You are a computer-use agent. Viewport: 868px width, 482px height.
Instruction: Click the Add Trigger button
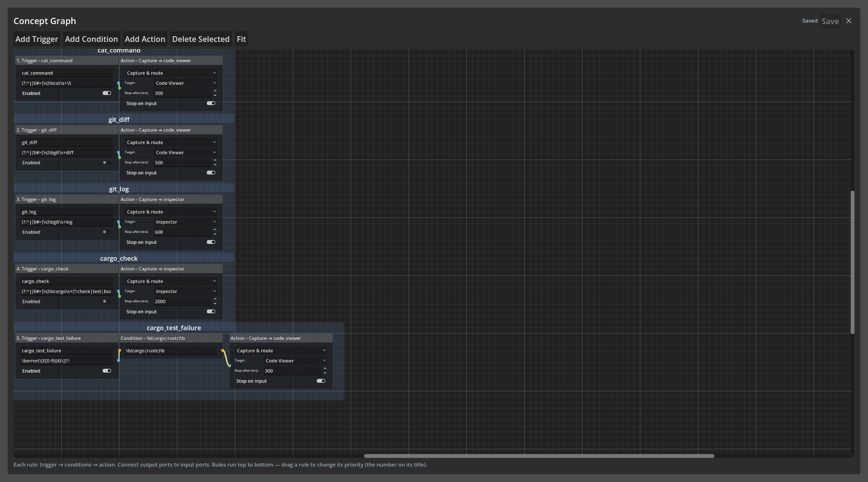pyautogui.click(x=37, y=39)
